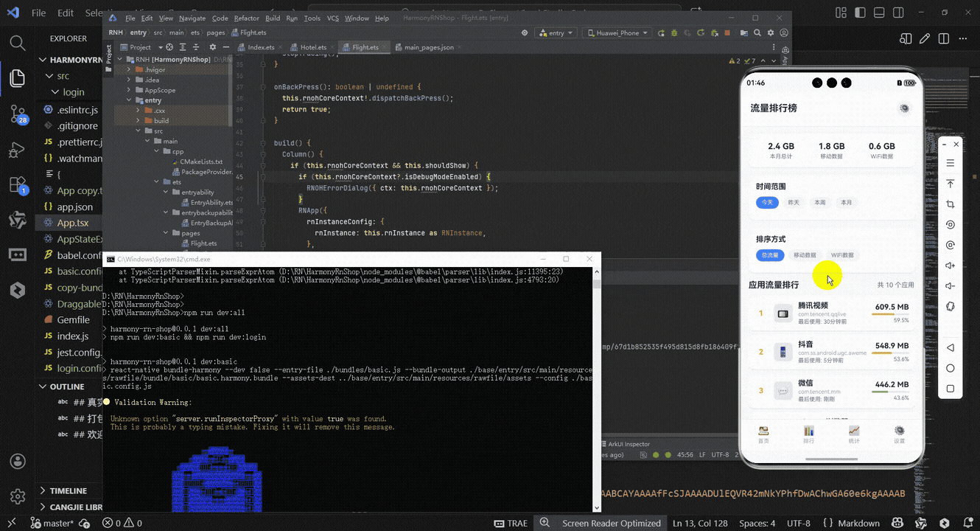Click the orange Stop button in DevEco

point(727,33)
